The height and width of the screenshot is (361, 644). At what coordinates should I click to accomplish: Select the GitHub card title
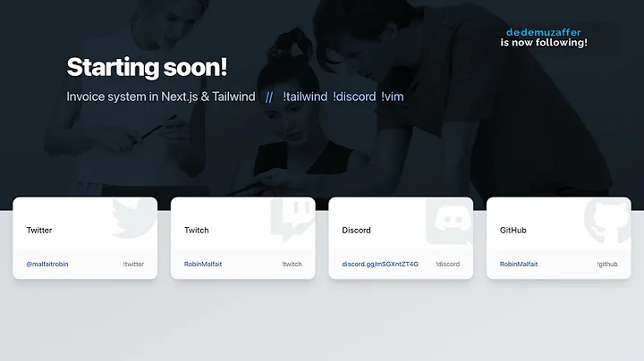513,231
